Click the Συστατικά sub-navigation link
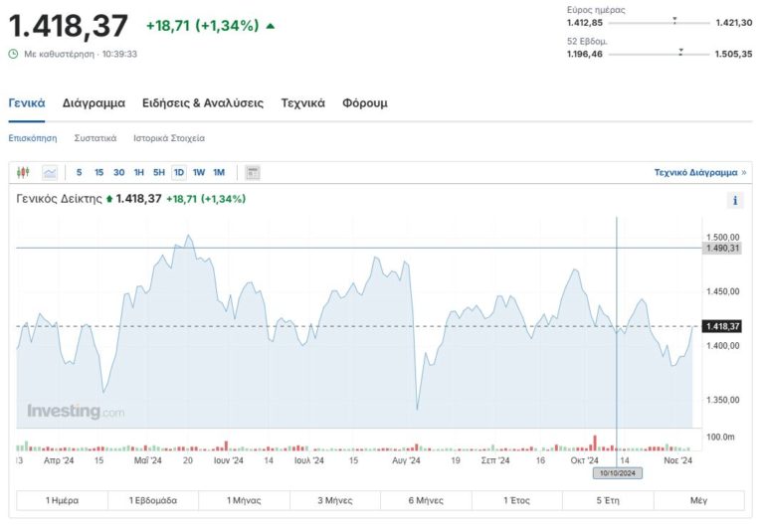764x532 pixels. pyautogui.click(x=95, y=138)
